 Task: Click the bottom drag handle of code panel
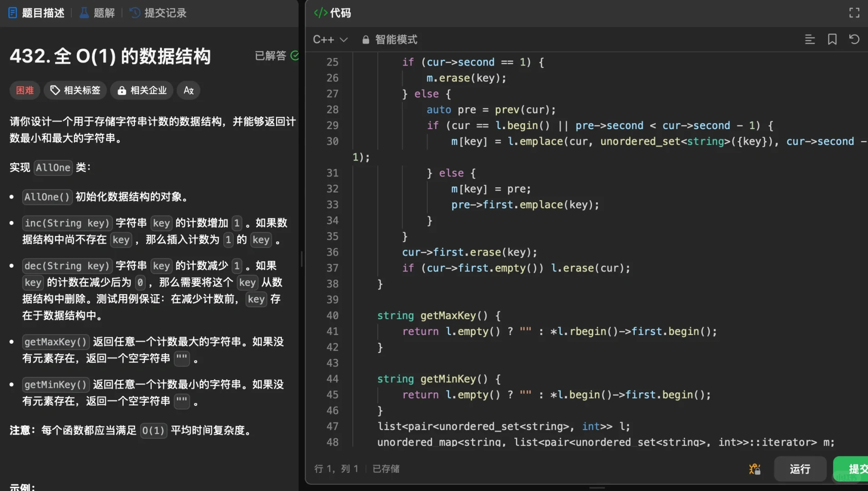pyautogui.click(x=597, y=487)
